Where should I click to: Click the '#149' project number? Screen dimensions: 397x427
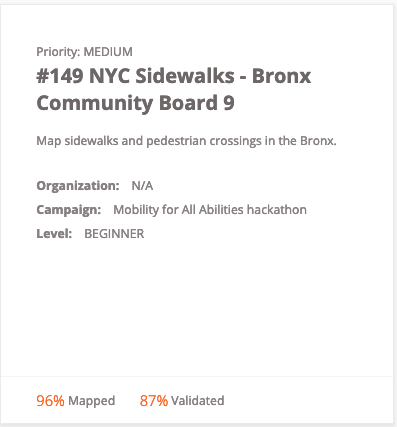click(60, 76)
